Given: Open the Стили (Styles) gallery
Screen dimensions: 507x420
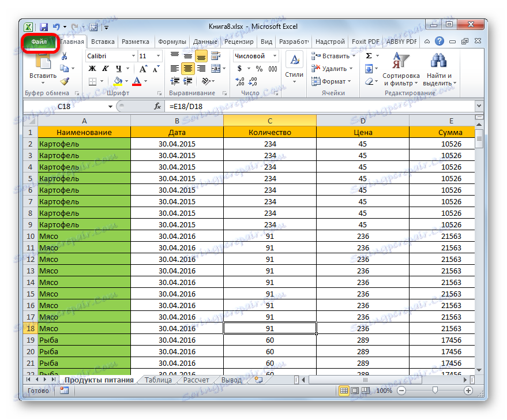Looking at the screenshot, I should point(294,67).
